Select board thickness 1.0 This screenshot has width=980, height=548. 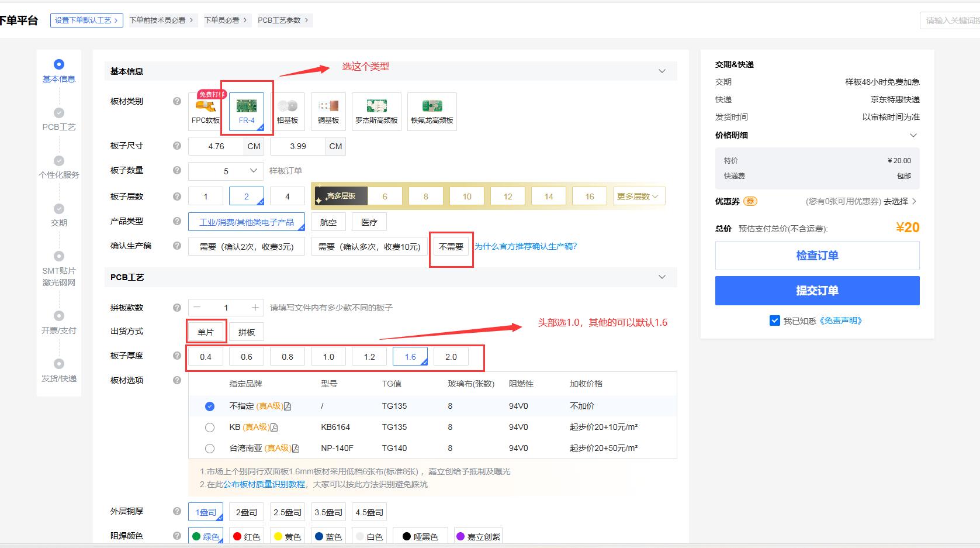(x=328, y=357)
